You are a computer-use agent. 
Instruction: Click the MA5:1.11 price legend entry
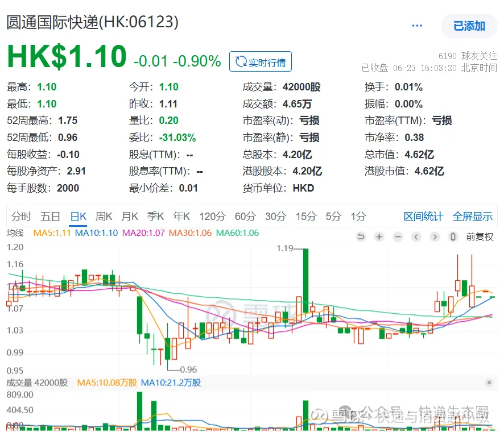pos(52,233)
